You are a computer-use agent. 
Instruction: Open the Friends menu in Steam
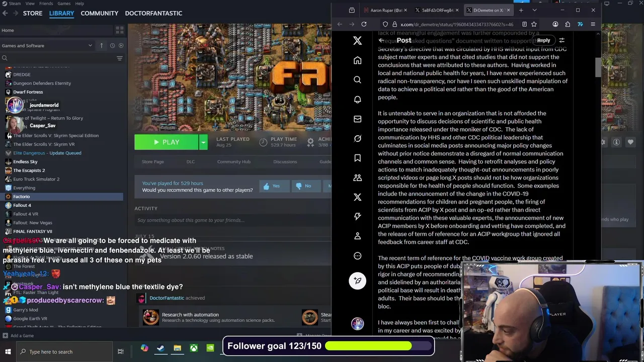46,4
